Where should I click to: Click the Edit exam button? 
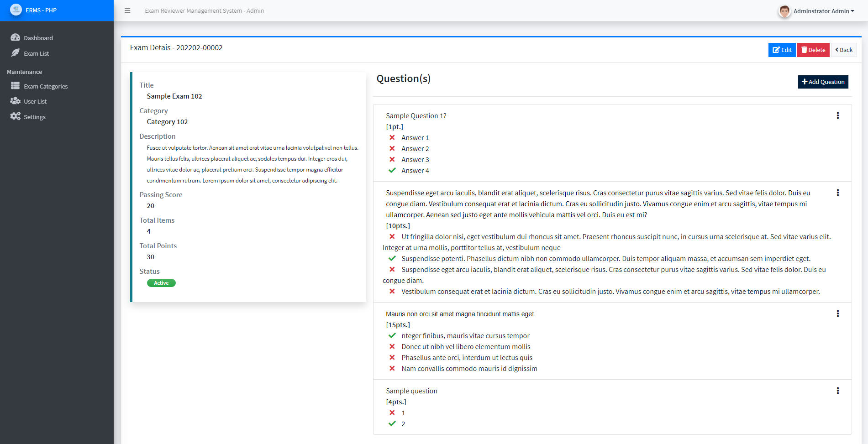click(782, 50)
